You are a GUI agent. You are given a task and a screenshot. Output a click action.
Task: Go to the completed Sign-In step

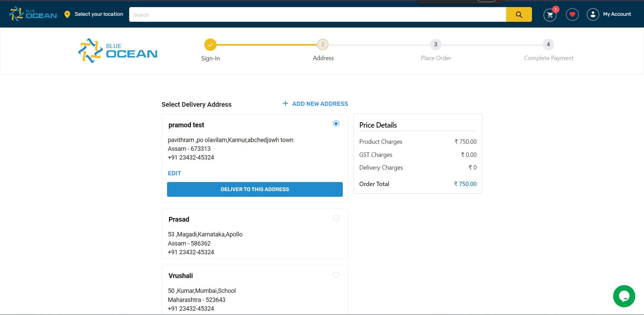coord(210,45)
